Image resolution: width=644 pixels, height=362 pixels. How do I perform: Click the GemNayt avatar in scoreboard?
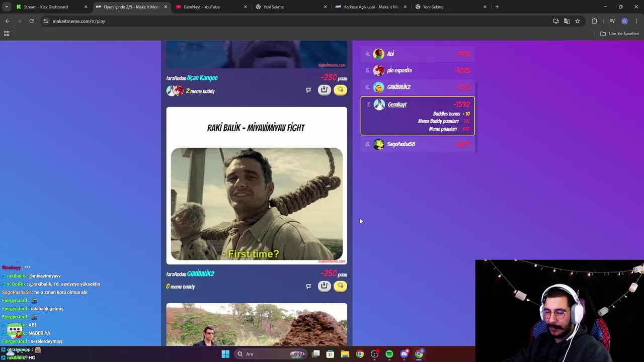coord(379,105)
